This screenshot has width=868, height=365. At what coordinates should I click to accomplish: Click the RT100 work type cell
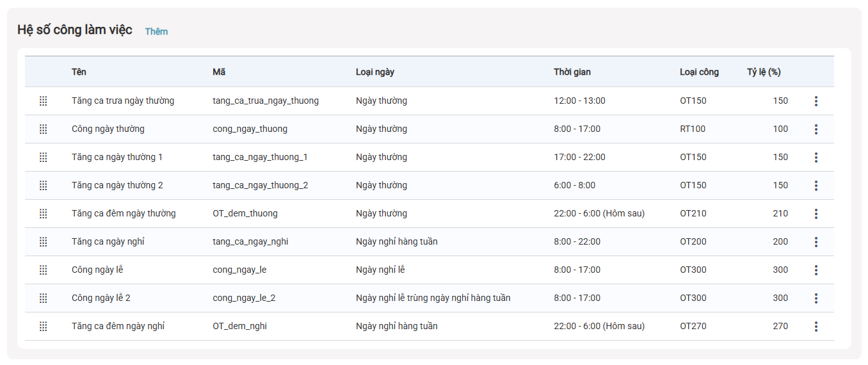click(x=693, y=129)
